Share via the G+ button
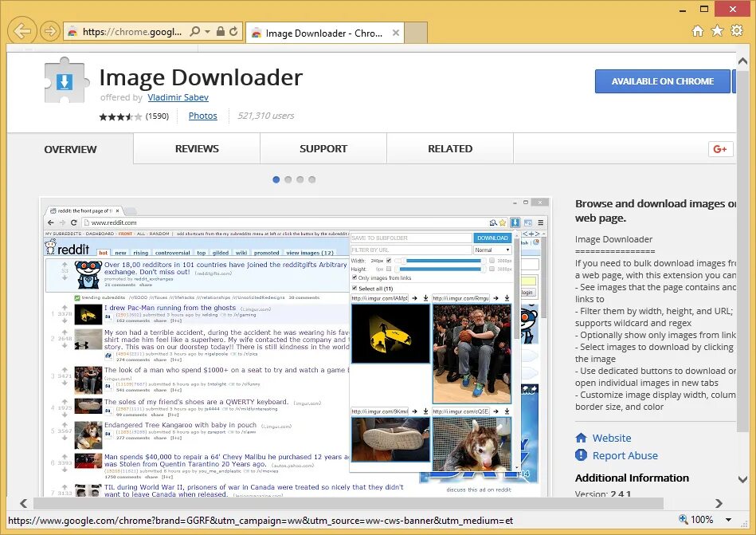This screenshot has width=756, height=535. tap(720, 149)
